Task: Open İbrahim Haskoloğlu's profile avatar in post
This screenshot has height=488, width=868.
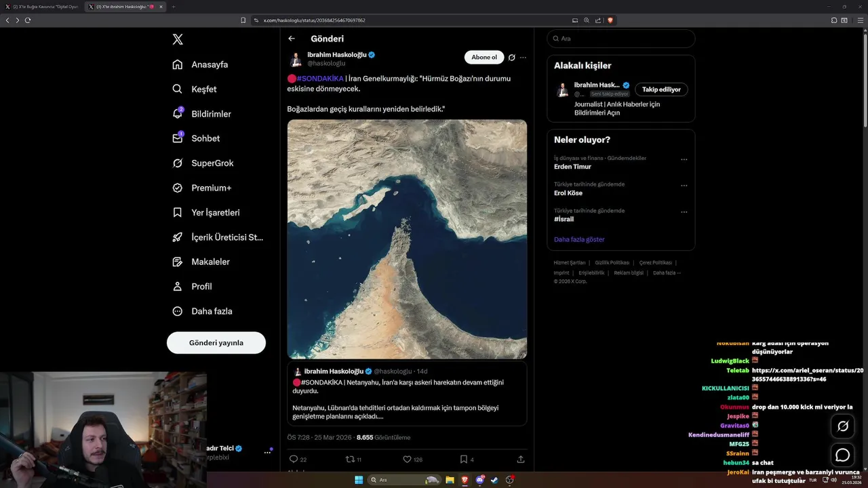Action: click(296, 59)
